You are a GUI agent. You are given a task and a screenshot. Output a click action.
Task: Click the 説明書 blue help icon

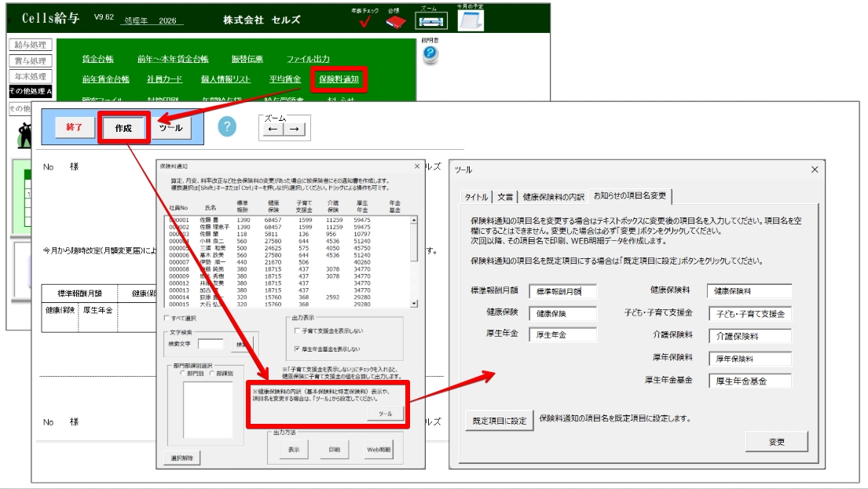pos(430,54)
